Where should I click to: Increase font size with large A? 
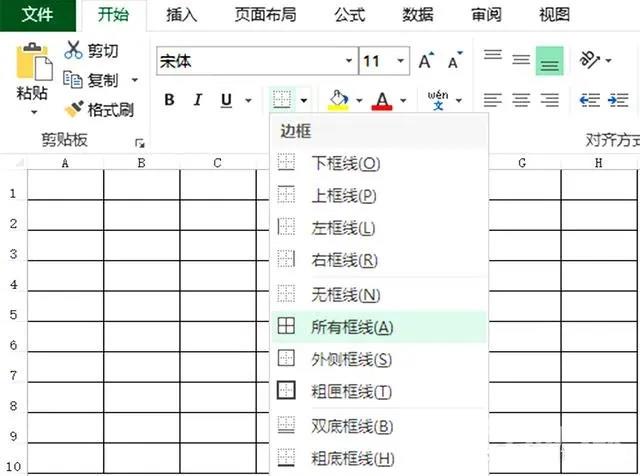[x=426, y=61]
